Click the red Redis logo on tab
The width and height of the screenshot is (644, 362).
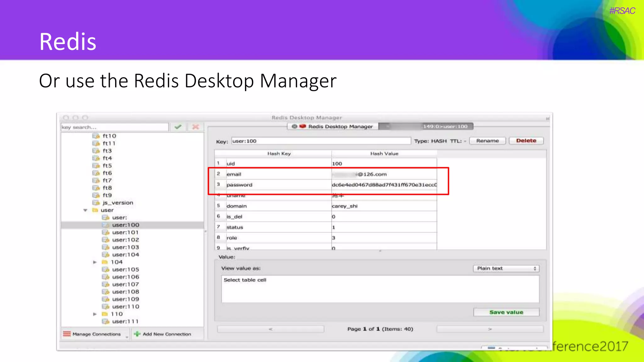pyautogui.click(x=303, y=126)
